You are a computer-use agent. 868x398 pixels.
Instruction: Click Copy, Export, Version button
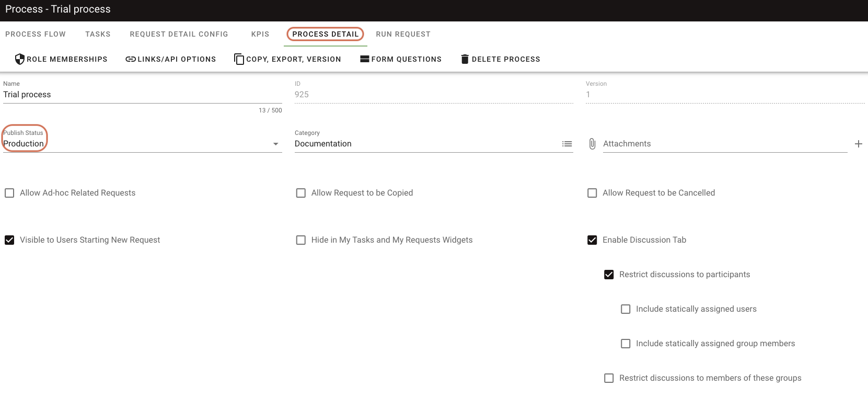pos(287,59)
